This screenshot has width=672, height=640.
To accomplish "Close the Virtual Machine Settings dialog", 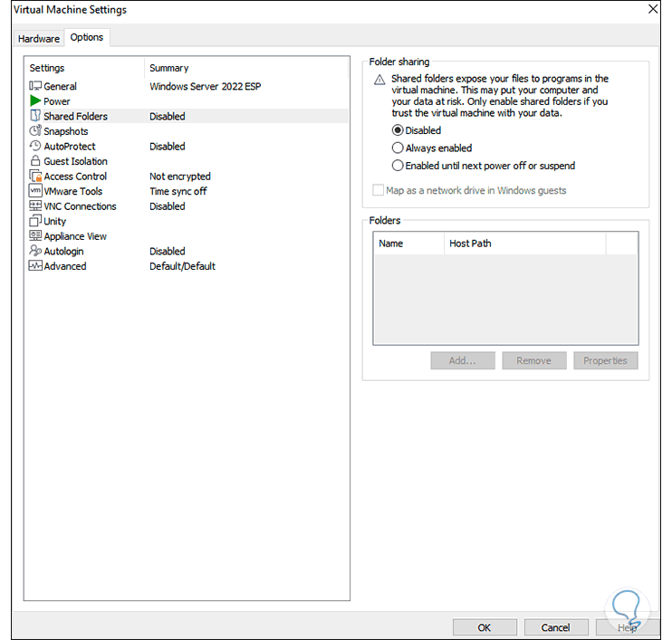I will (x=653, y=9).
